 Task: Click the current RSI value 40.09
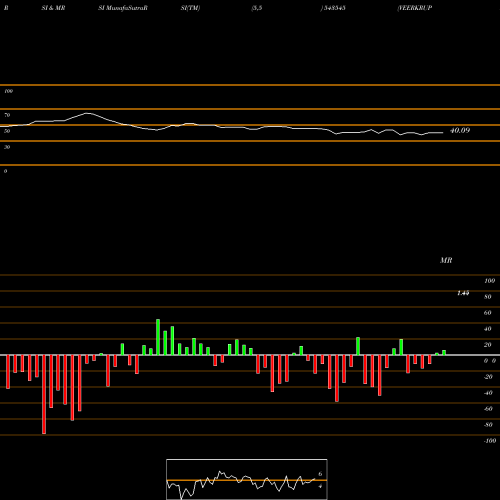tap(460, 130)
